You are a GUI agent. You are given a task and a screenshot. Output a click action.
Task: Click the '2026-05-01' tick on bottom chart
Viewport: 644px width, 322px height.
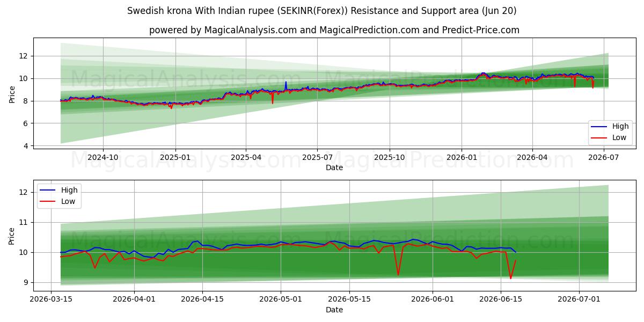coord(281,300)
